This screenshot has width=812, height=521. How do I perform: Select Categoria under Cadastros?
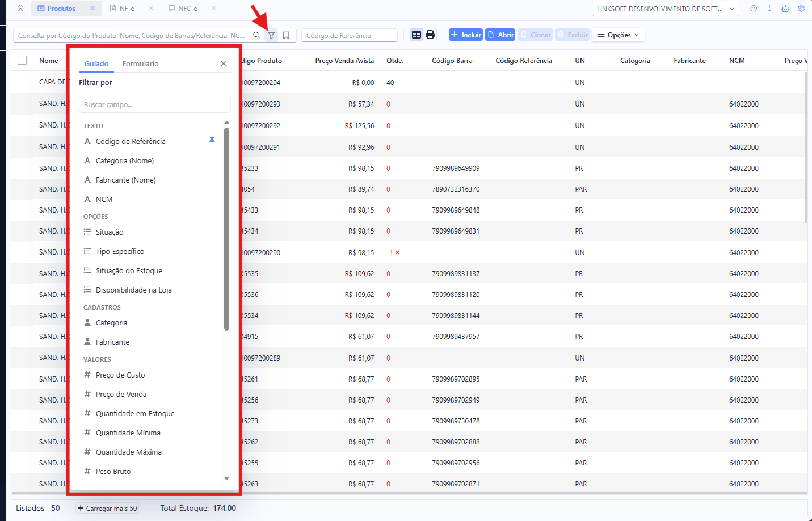pos(111,323)
